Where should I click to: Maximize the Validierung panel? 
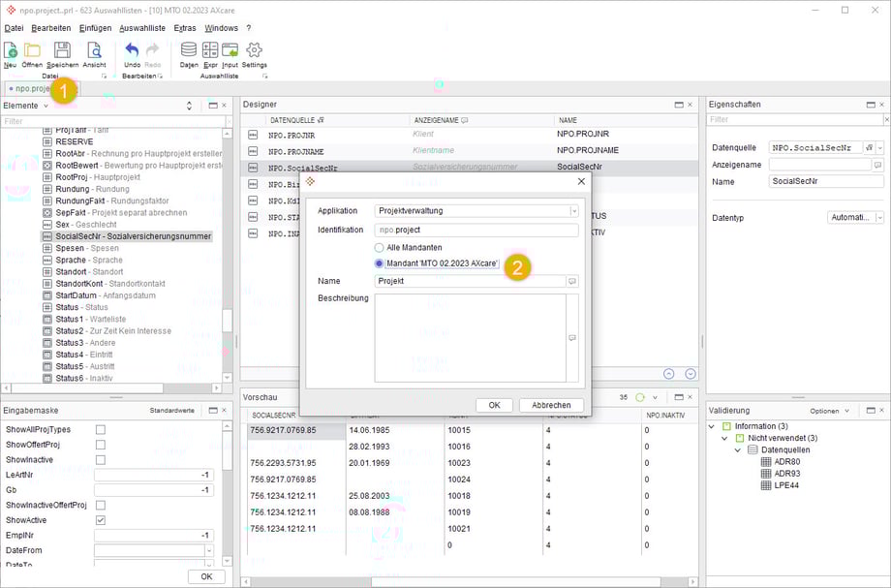click(x=871, y=410)
